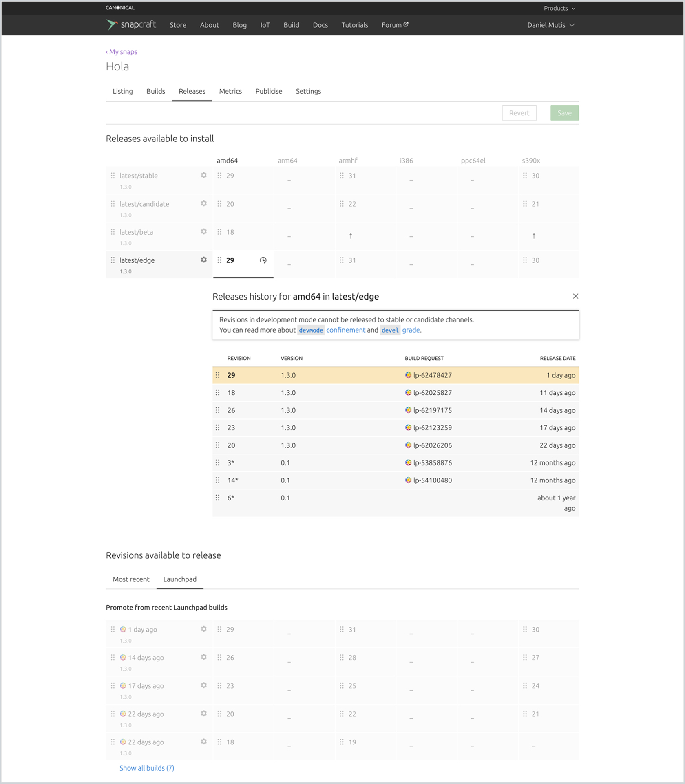Expand the Products dropdown
Viewport: 685px width, 784px height.
coord(559,8)
